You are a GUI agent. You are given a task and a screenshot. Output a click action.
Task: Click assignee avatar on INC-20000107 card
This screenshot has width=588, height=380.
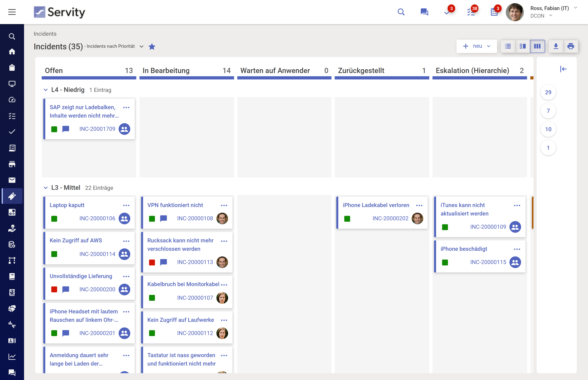pyautogui.click(x=222, y=298)
